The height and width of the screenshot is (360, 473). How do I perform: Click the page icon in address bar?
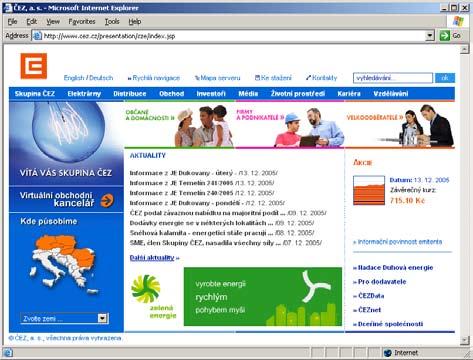coord(37,36)
